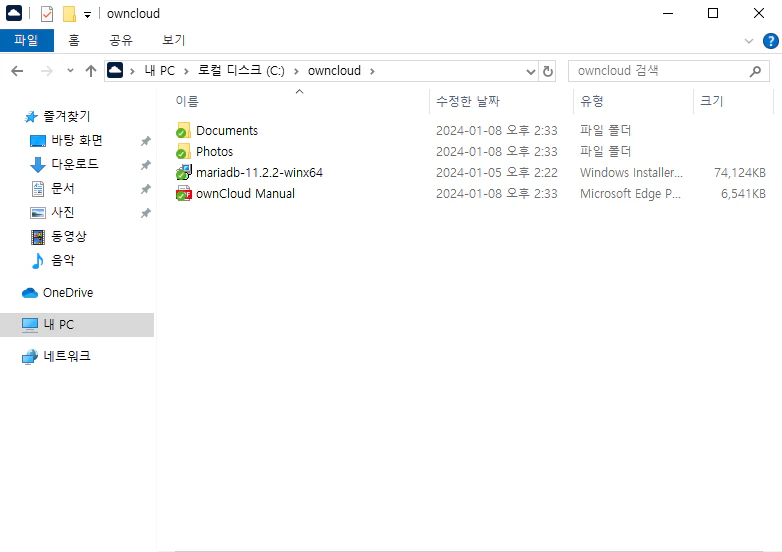Select 로컬 디스크 (C:) in the breadcrumb
782x552 pixels.
(x=241, y=71)
